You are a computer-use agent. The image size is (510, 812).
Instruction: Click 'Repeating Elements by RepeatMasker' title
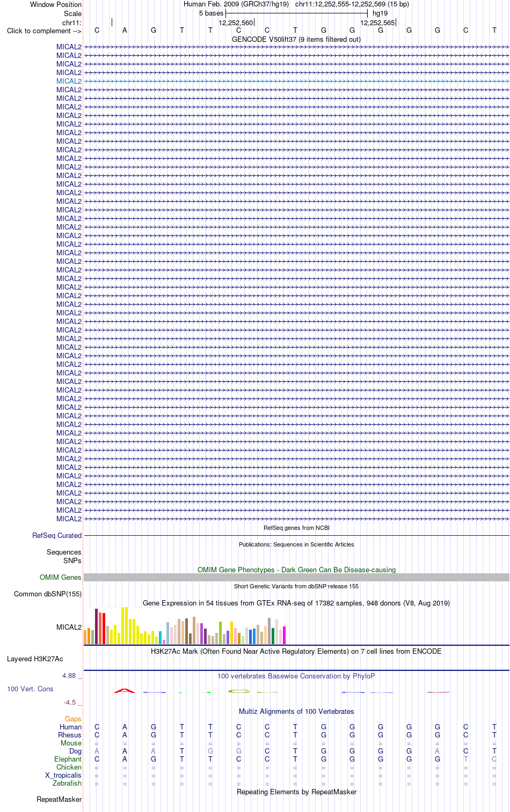tap(296, 792)
